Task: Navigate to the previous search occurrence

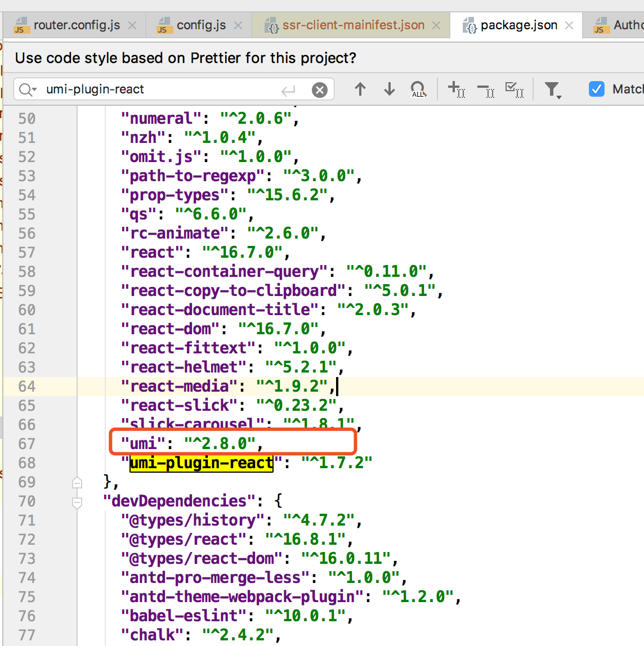Action: tap(360, 89)
